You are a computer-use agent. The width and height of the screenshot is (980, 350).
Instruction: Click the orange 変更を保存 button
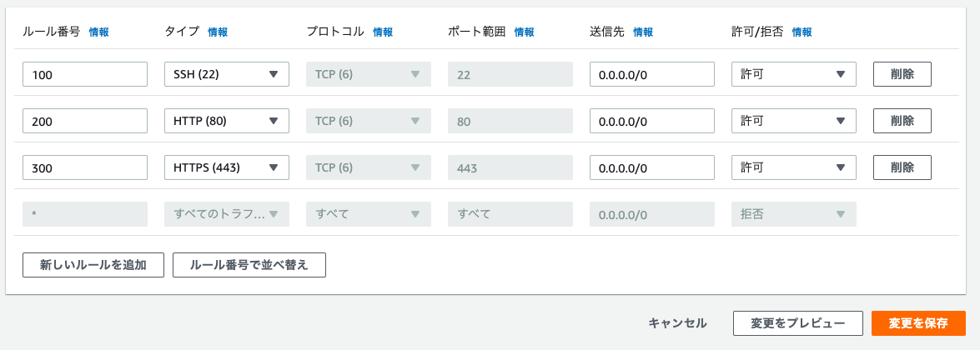[x=919, y=323]
